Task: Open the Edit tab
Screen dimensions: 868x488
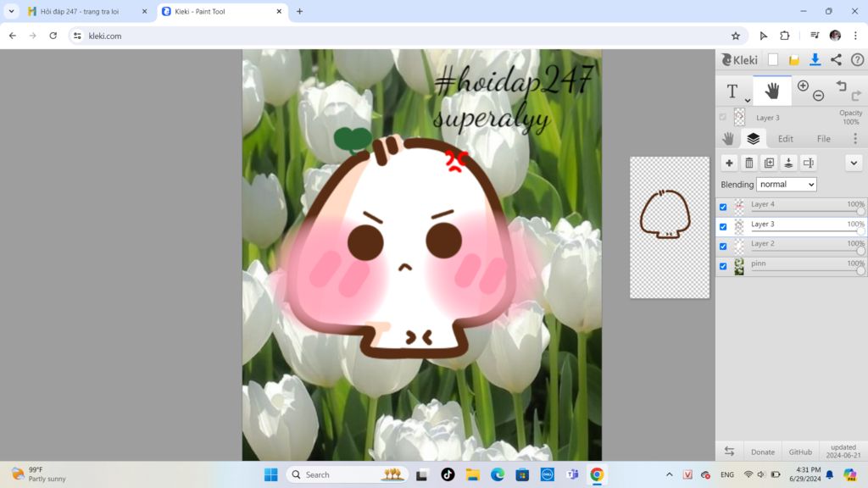Action: click(786, 139)
